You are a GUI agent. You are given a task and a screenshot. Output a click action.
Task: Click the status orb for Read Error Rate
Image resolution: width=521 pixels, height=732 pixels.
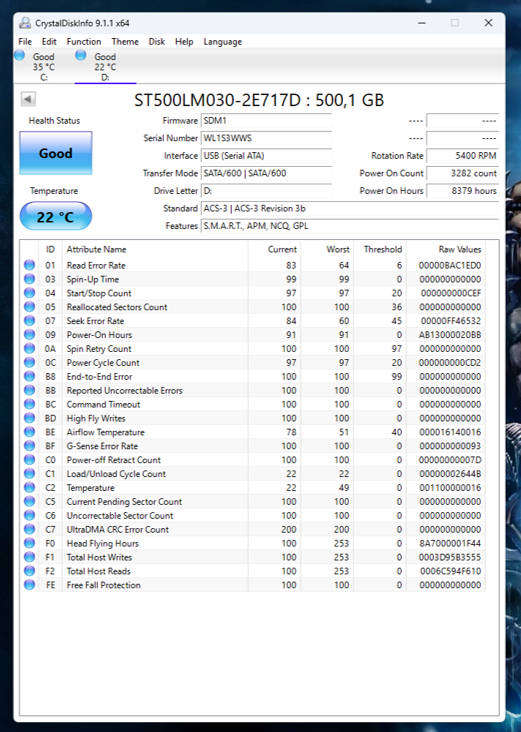pos(29,265)
